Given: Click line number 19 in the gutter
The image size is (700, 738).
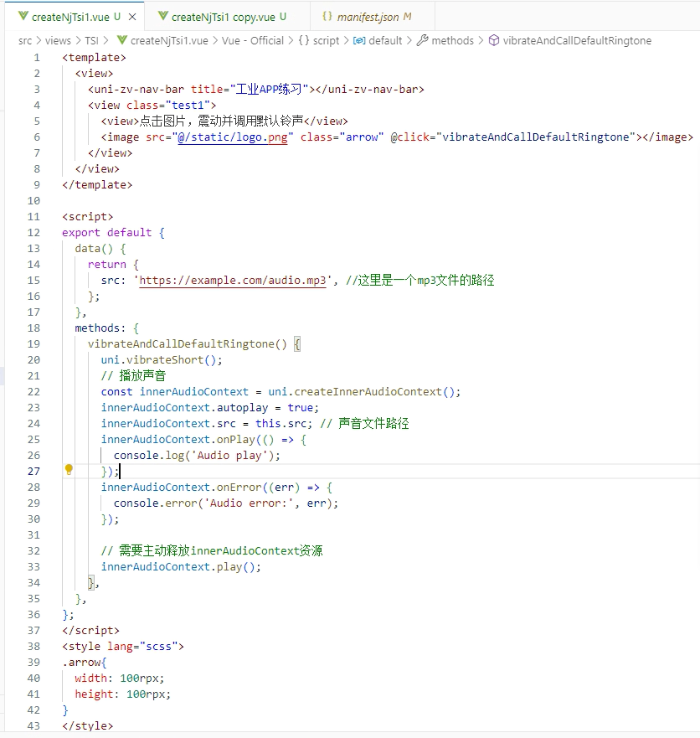Looking at the screenshot, I should point(33,344).
